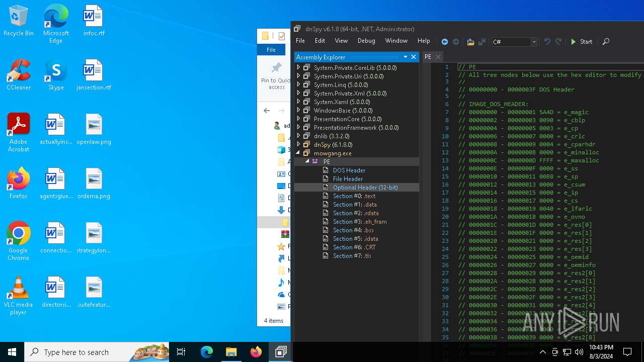
Task: Select the PE node icon row
Action: 356,161
